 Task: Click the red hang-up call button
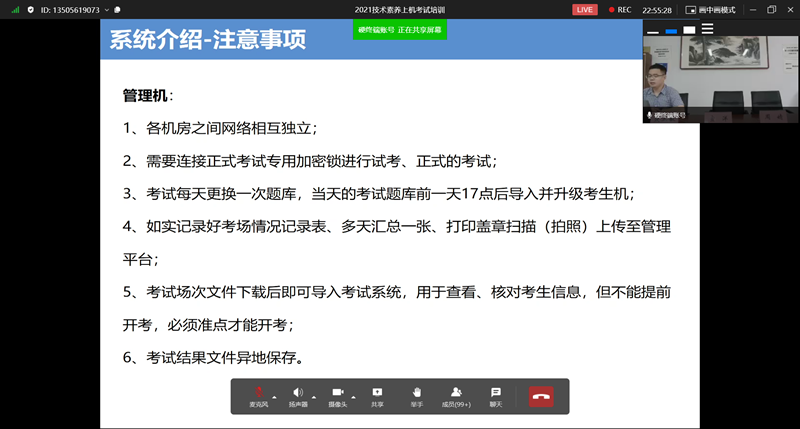tap(541, 395)
